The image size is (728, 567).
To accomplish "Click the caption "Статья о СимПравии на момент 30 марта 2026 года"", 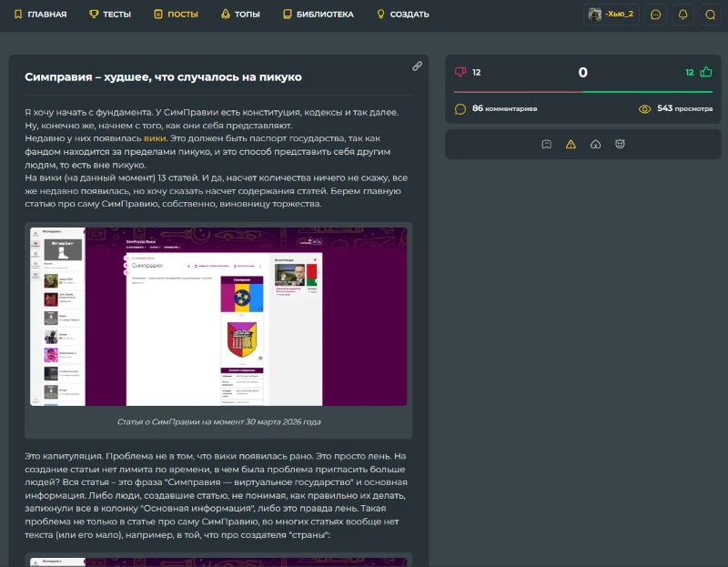I will pos(218,422).
